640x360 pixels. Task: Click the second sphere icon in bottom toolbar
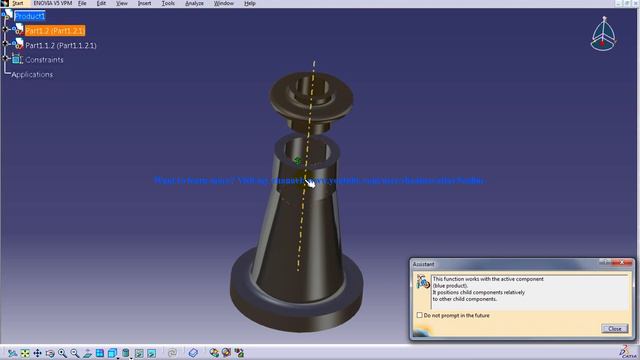point(226,353)
